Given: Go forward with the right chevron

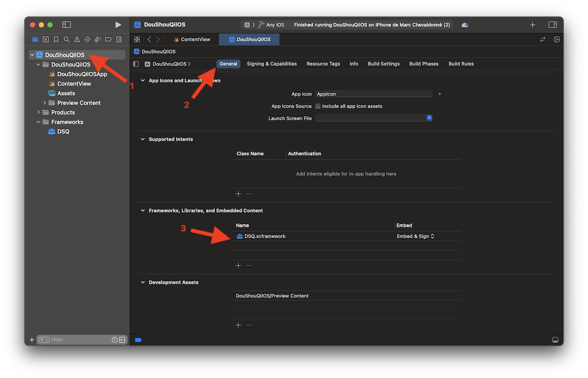Looking at the screenshot, I should (x=158, y=39).
